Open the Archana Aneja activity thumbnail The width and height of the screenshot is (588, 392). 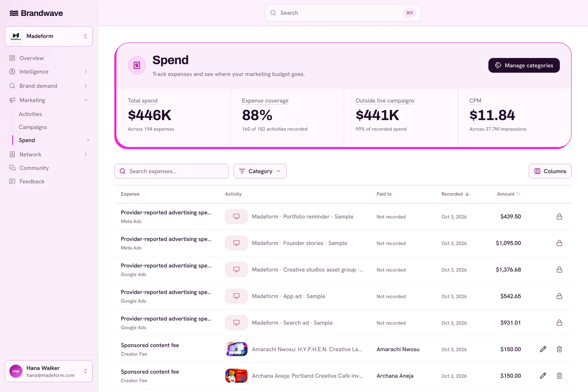point(236,376)
